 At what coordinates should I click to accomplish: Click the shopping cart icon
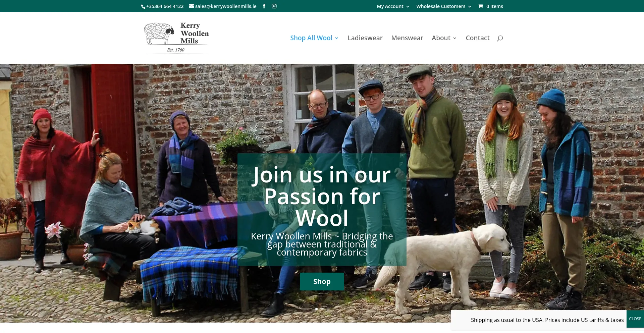(x=481, y=6)
